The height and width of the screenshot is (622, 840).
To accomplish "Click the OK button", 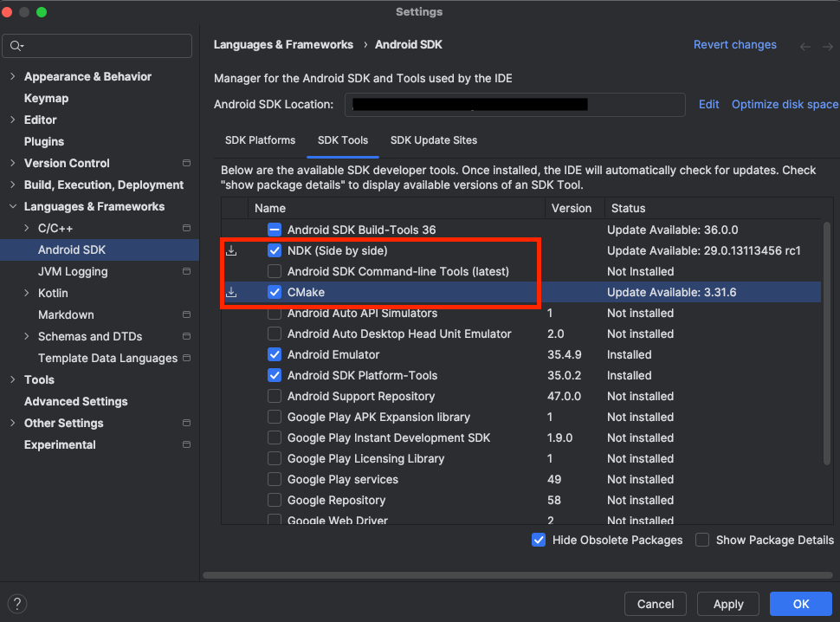I will tap(801, 604).
